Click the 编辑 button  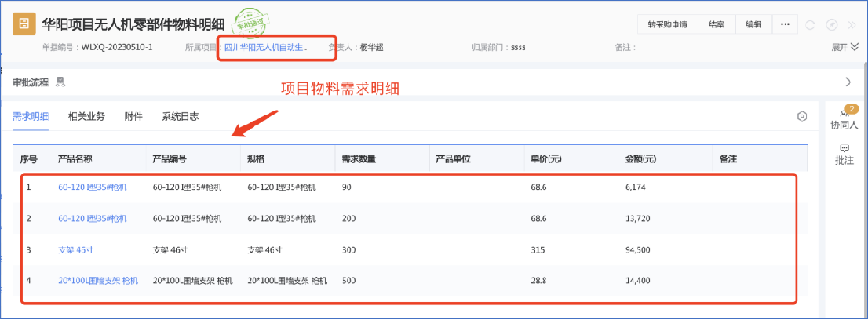point(753,24)
